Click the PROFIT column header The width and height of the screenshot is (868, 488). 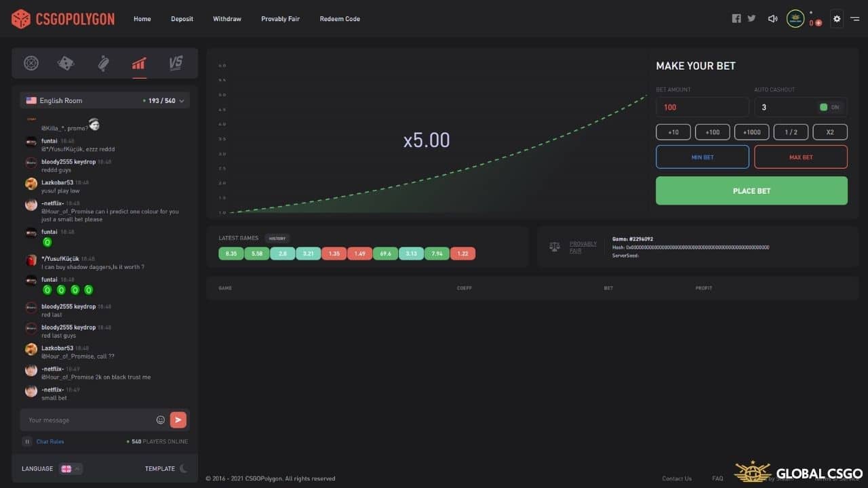coord(704,288)
